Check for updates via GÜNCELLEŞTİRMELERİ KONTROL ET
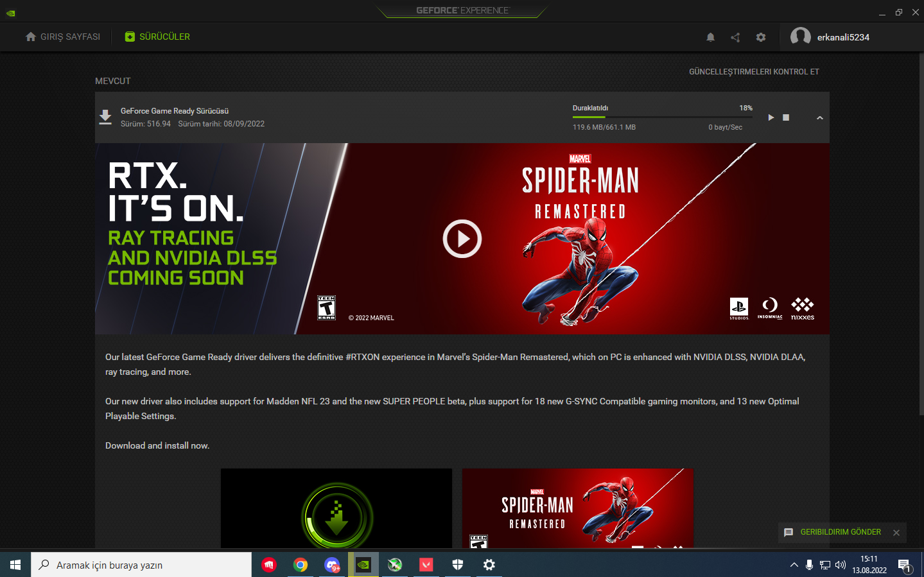The image size is (924, 577). tap(754, 72)
